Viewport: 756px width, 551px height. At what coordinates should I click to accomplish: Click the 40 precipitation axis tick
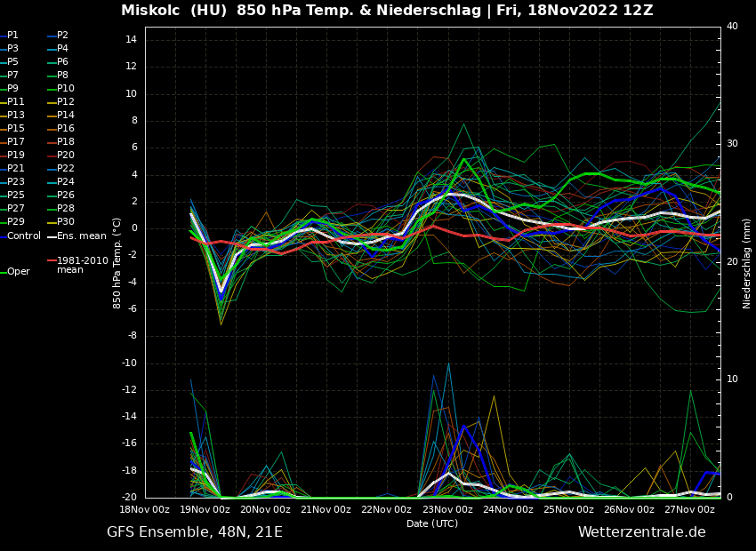coord(732,27)
